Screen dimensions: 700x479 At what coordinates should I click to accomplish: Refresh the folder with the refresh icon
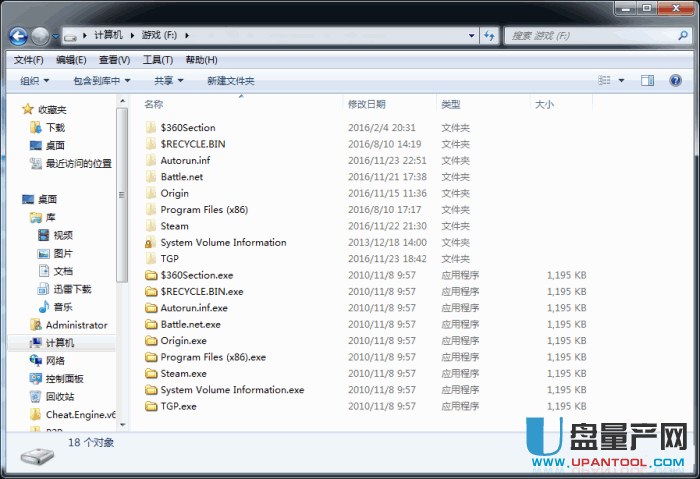click(x=489, y=36)
